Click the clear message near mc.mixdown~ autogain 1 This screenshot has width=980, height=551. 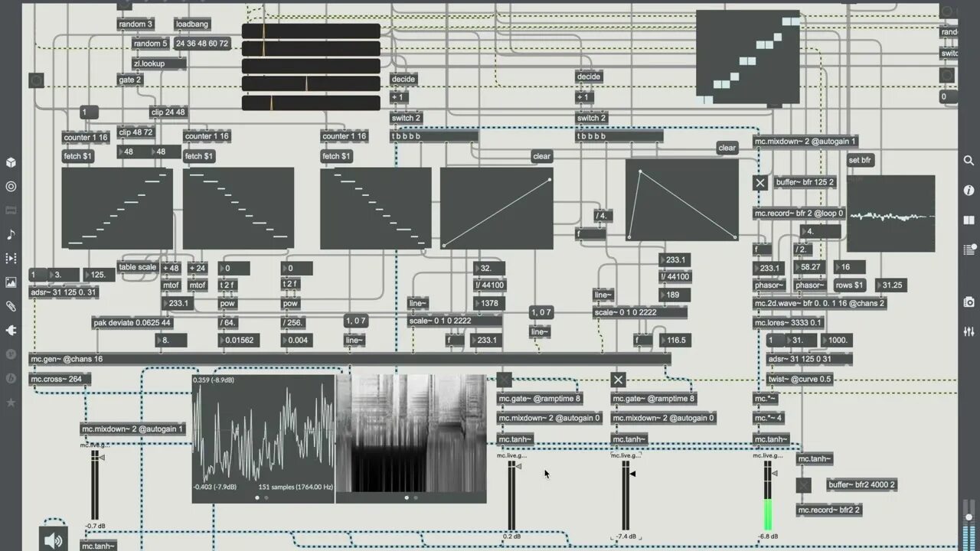tap(727, 148)
